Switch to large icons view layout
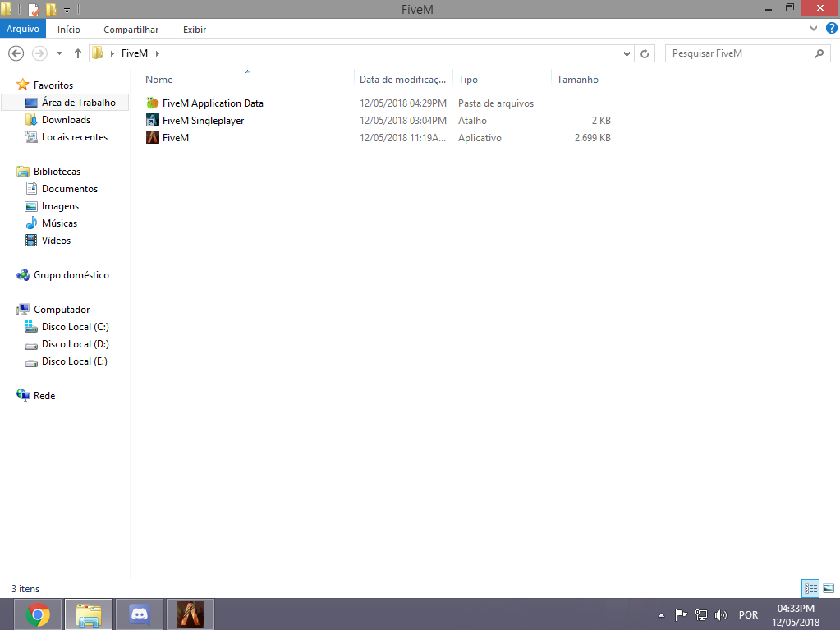This screenshot has height=630, width=840. point(828,588)
